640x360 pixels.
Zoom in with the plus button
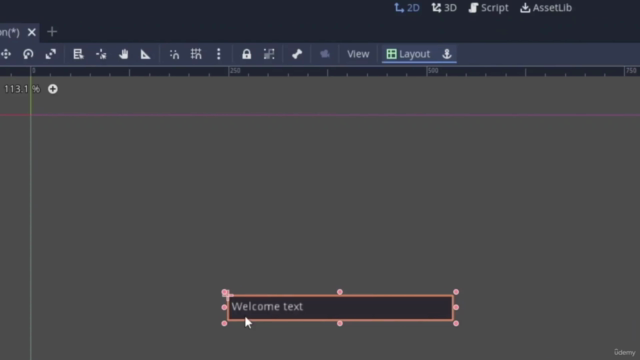53,89
